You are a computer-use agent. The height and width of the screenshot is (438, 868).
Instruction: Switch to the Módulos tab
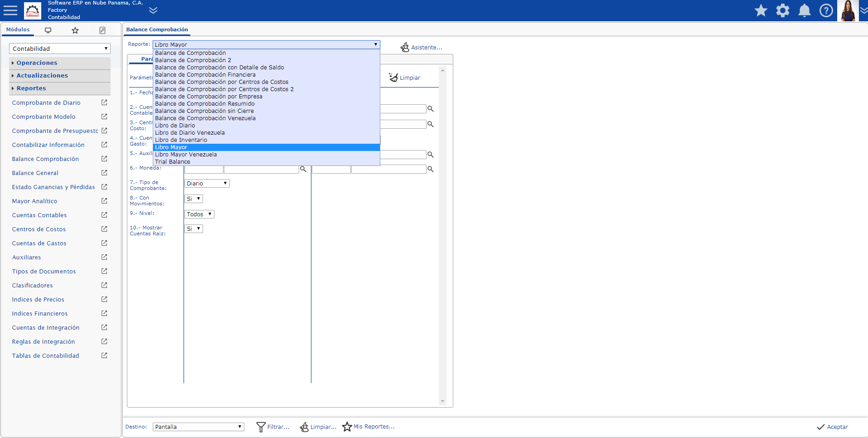tap(18, 29)
